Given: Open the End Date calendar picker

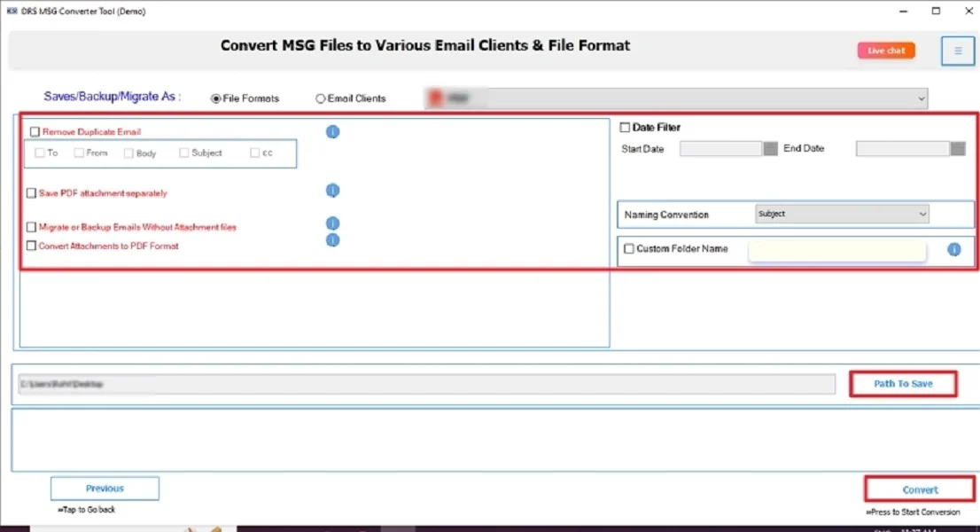Looking at the screenshot, I should pos(958,149).
